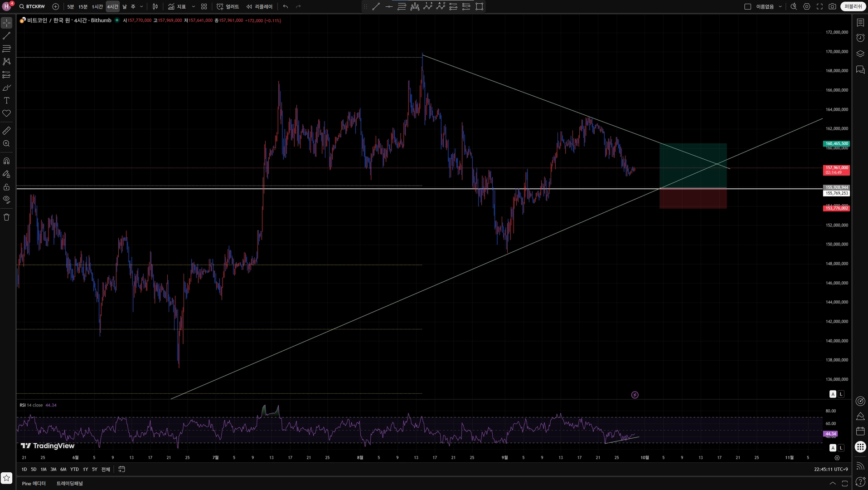Expand the indicator templates dropdown arrow
The image size is (868, 490).
point(194,6)
